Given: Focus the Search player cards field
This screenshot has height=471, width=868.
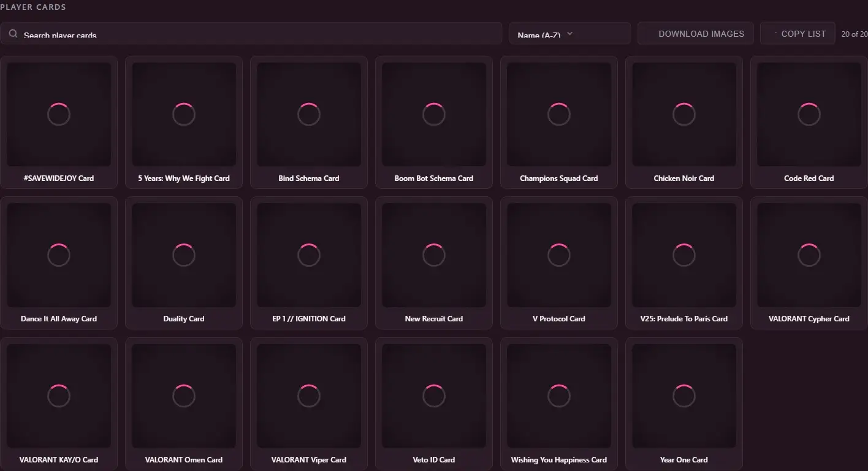Looking at the screenshot, I should 251,34.
